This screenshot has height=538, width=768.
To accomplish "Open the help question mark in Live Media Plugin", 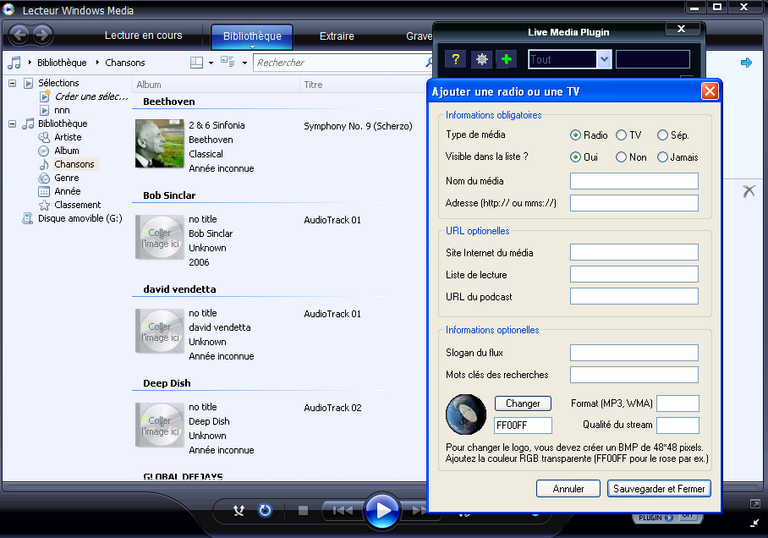I will pyautogui.click(x=456, y=59).
